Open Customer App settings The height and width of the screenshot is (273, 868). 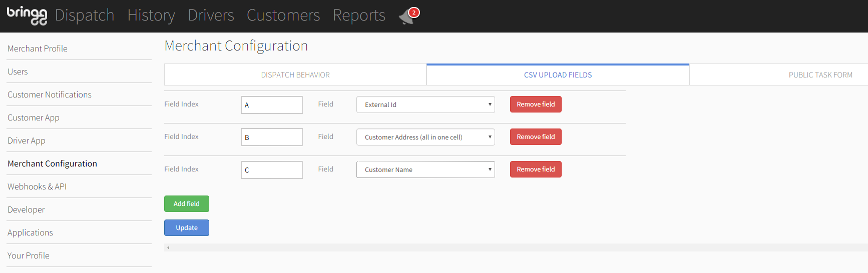click(34, 117)
